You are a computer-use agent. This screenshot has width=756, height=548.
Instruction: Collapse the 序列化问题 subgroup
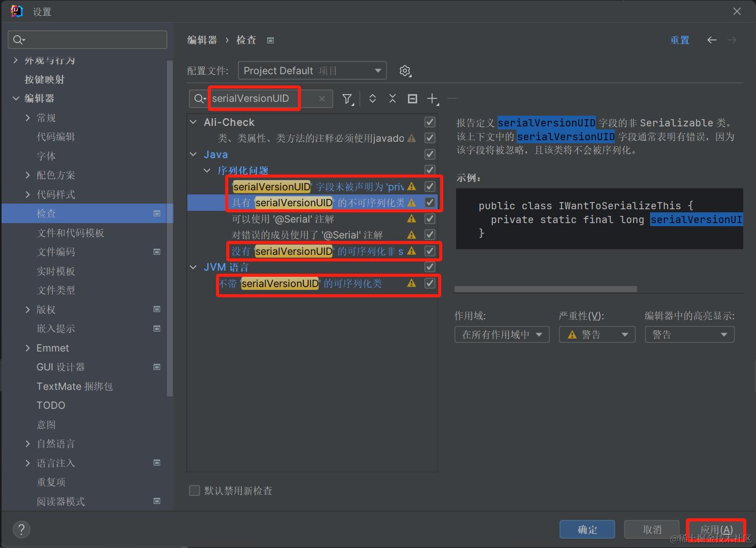point(207,170)
